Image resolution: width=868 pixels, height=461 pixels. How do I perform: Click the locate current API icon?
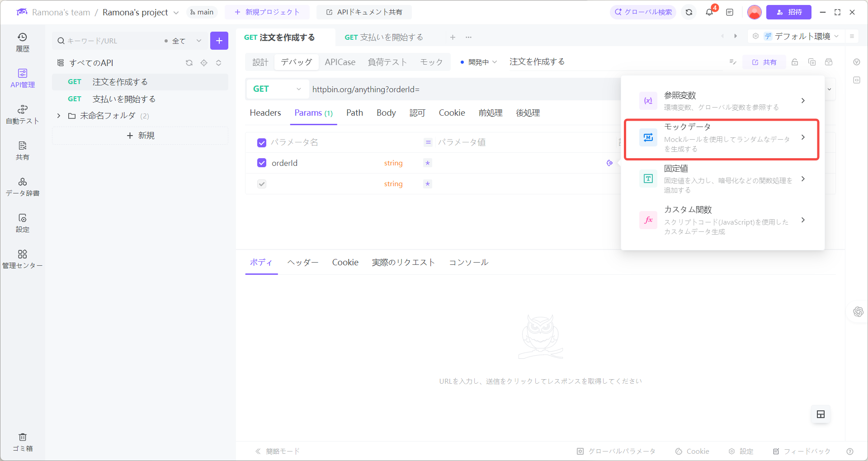point(204,63)
